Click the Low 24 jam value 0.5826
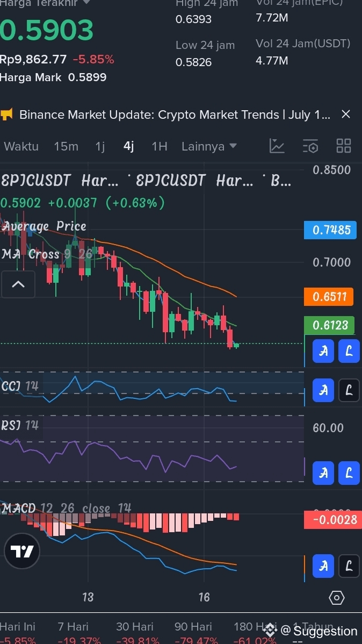Screen dimensions: 362x644 coord(194,62)
